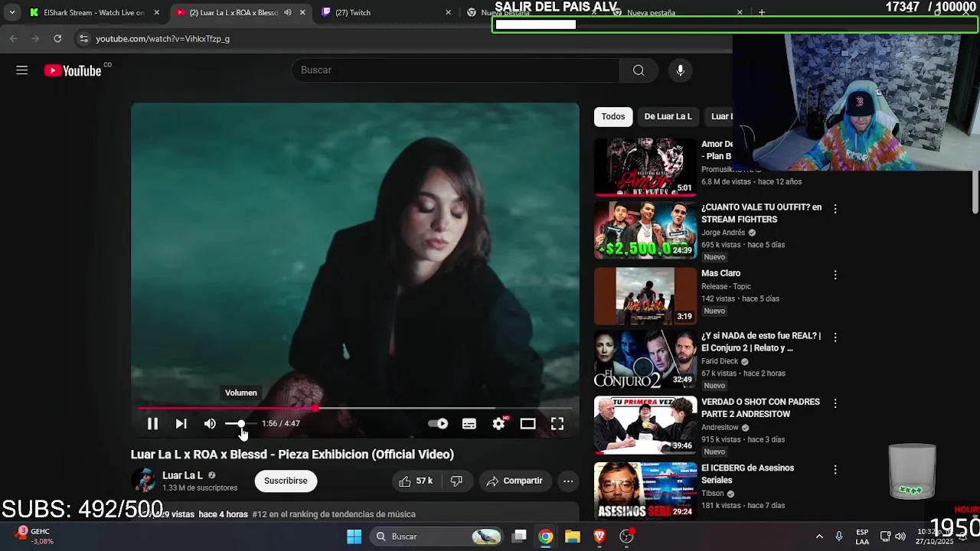Open ¿CUANTO VALE TU OUTFIT? video title
Viewport: 980px width, 551px height.
point(761,213)
